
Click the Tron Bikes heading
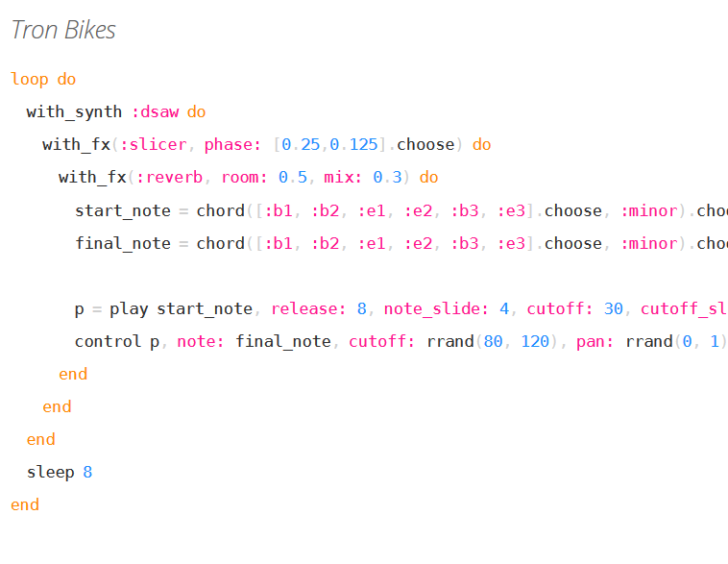coord(63,30)
